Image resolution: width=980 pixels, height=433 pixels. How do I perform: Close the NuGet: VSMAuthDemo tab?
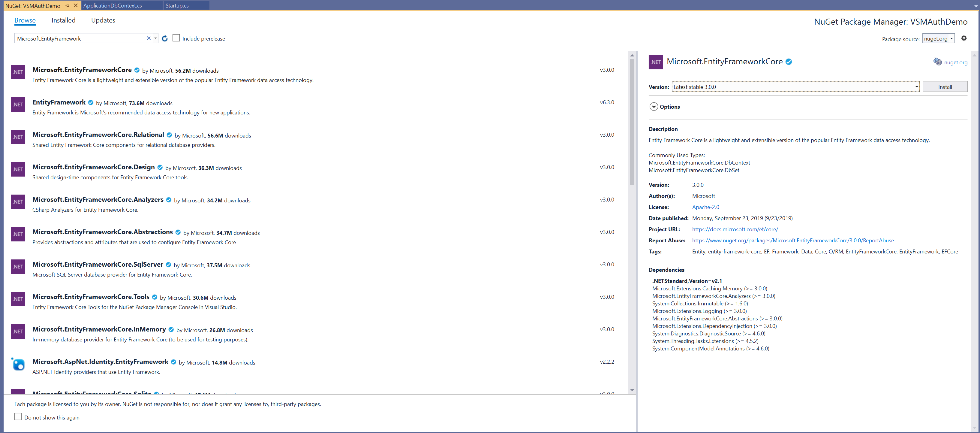click(76, 6)
